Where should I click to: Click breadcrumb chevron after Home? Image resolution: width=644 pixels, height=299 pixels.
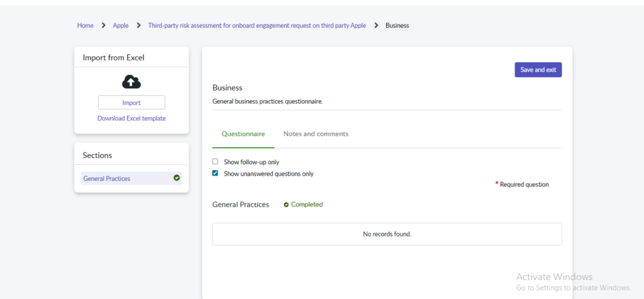click(103, 26)
